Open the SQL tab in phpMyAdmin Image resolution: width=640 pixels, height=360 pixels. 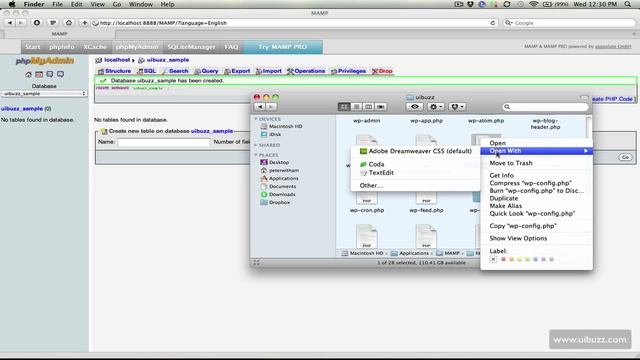click(x=147, y=71)
